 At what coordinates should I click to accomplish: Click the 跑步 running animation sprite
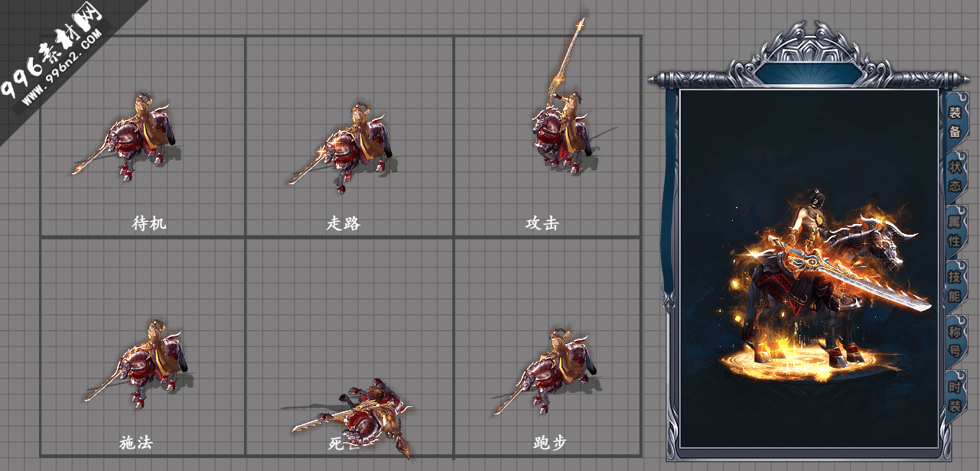pos(548,372)
